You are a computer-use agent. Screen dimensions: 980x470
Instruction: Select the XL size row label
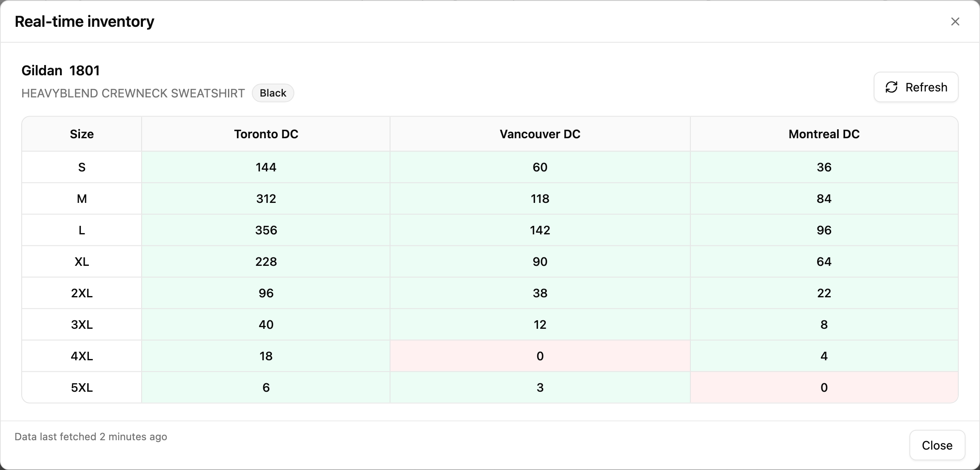[82, 262]
